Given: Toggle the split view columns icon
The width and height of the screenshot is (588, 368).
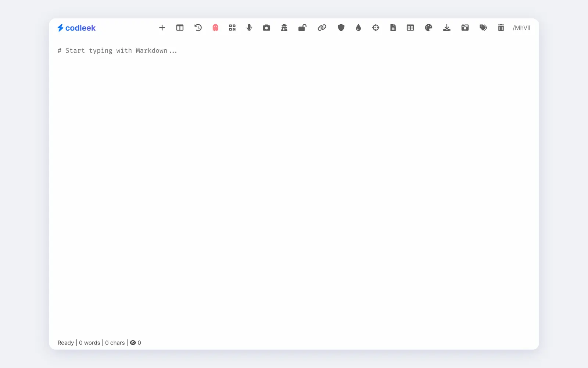Looking at the screenshot, I should click(180, 28).
